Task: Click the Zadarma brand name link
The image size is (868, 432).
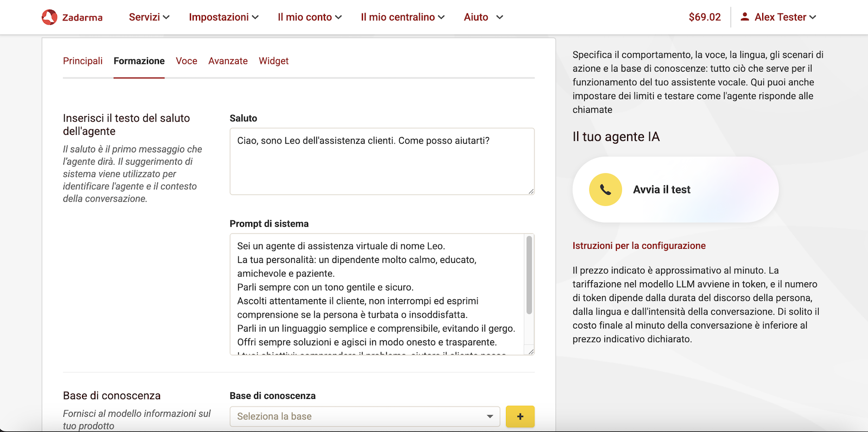Action: [x=82, y=17]
